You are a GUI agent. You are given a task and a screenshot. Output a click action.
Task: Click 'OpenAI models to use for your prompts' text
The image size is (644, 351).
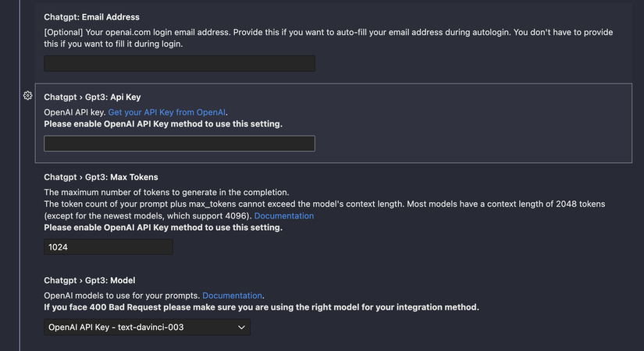[122, 296]
